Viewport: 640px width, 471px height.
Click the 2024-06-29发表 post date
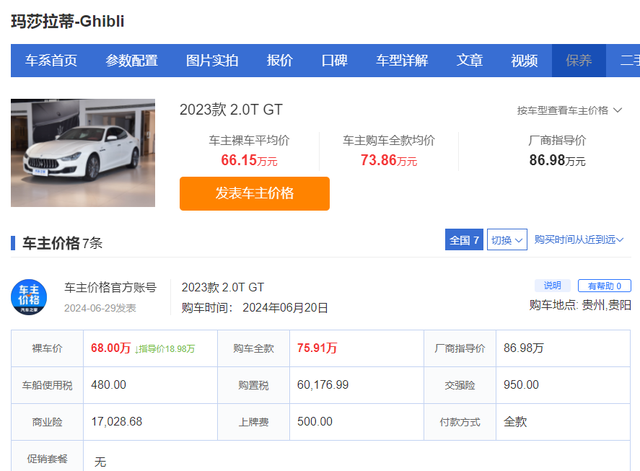point(100,308)
